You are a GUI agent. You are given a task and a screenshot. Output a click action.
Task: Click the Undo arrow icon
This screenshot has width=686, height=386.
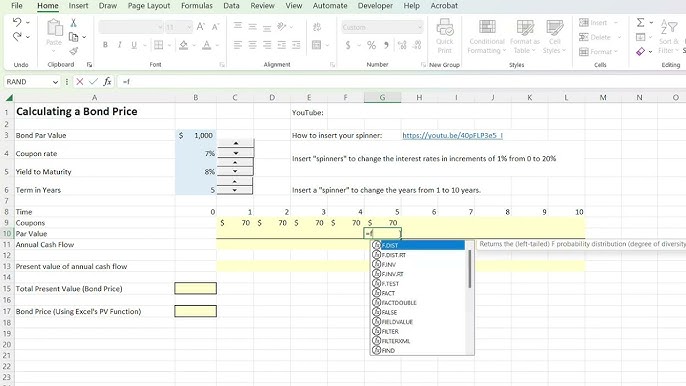coord(17,22)
